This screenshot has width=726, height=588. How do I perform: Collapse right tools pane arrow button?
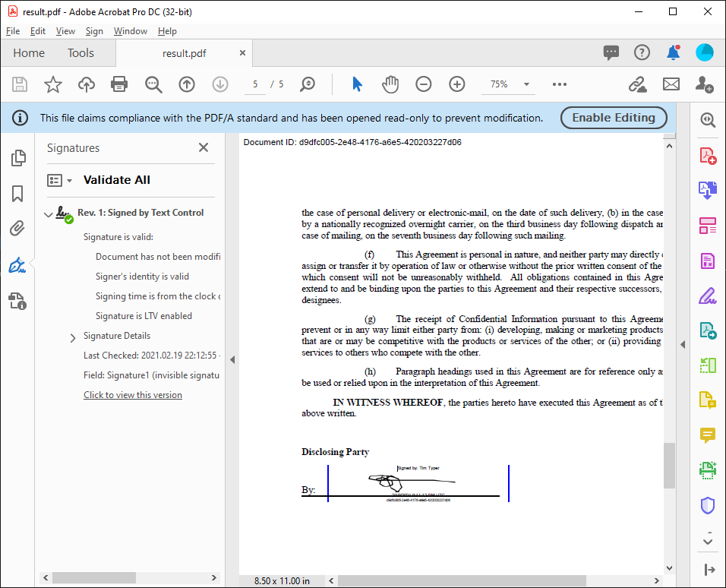pos(709,570)
